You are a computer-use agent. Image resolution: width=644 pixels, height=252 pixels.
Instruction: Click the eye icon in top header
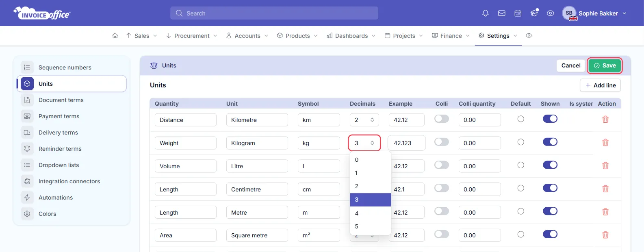click(551, 13)
